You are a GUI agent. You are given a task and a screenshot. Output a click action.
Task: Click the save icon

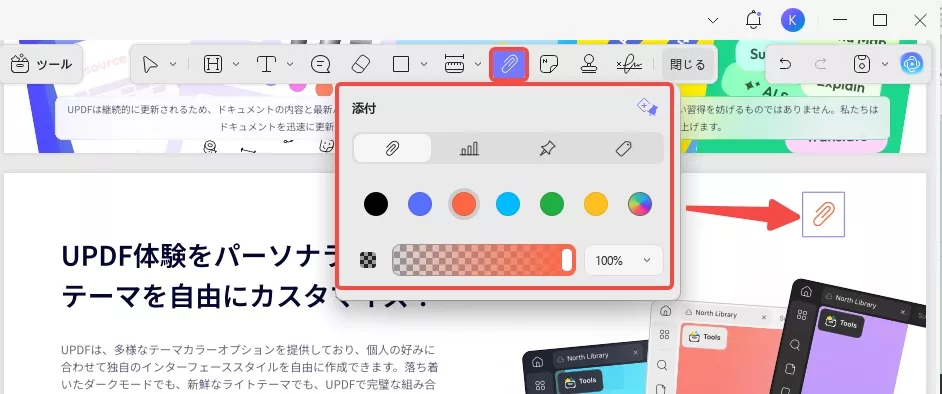click(862, 64)
